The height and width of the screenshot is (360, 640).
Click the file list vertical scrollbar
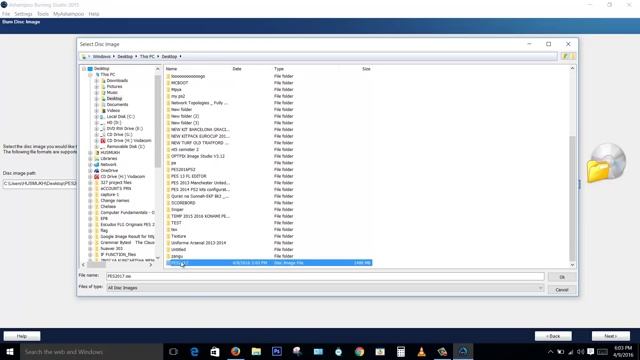[x=572, y=198]
